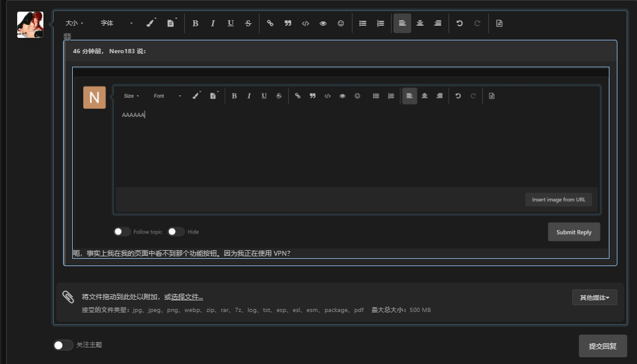Click the link icon in the quoted screenshot

pyautogui.click(x=298, y=96)
